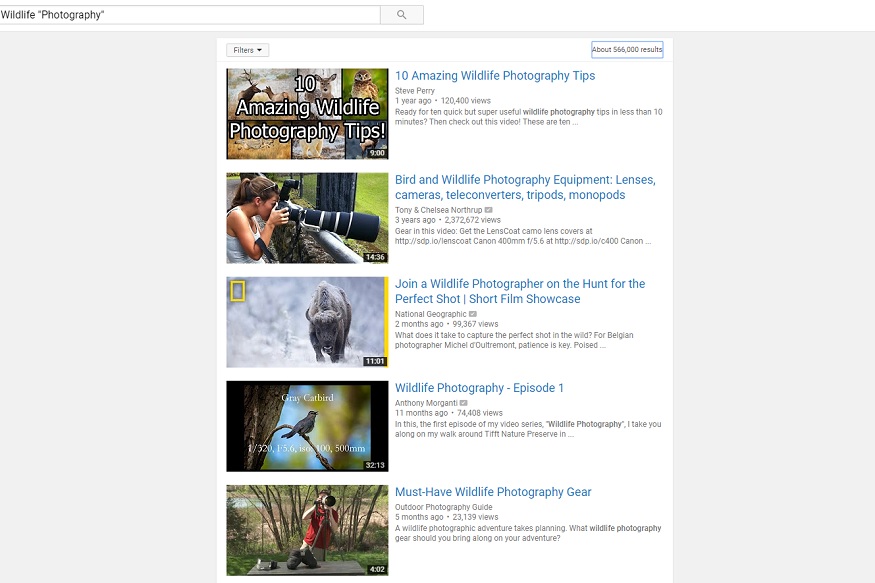875x583 pixels.
Task: Click the 5 months ago 23,139 views text
Action: click(446, 517)
